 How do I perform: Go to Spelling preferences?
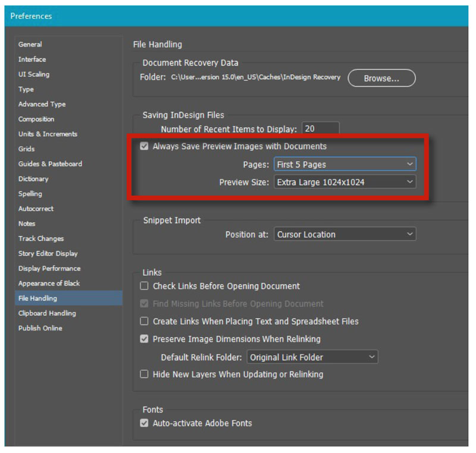pos(30,194)
